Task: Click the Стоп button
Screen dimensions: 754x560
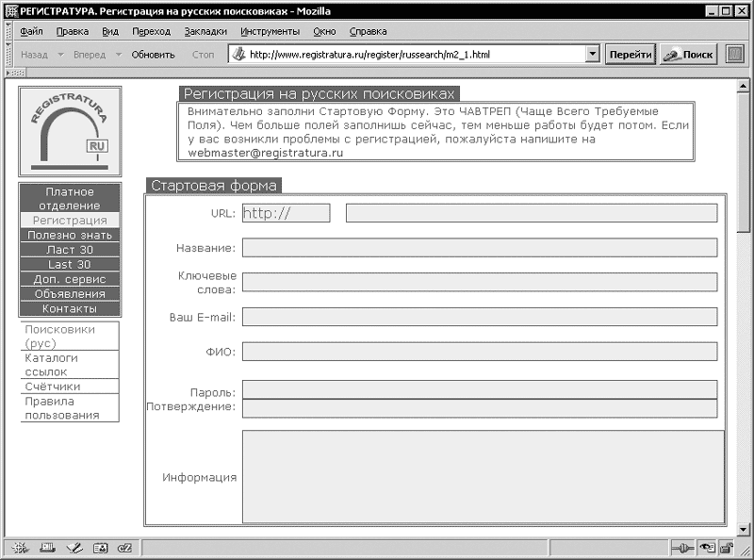Action: click(203, 55)
